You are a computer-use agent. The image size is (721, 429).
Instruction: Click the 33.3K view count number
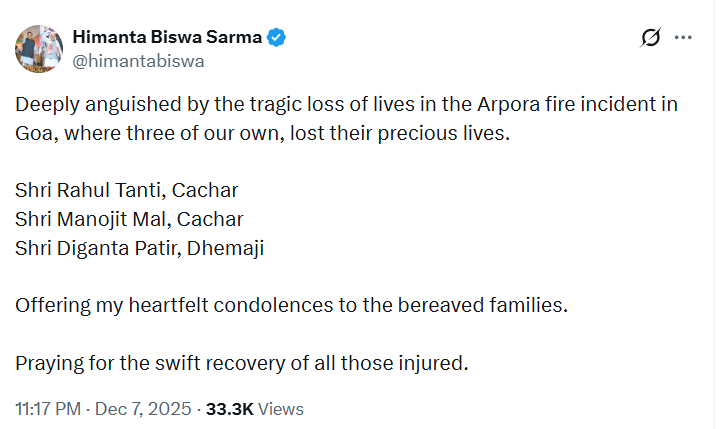point(227,409)
